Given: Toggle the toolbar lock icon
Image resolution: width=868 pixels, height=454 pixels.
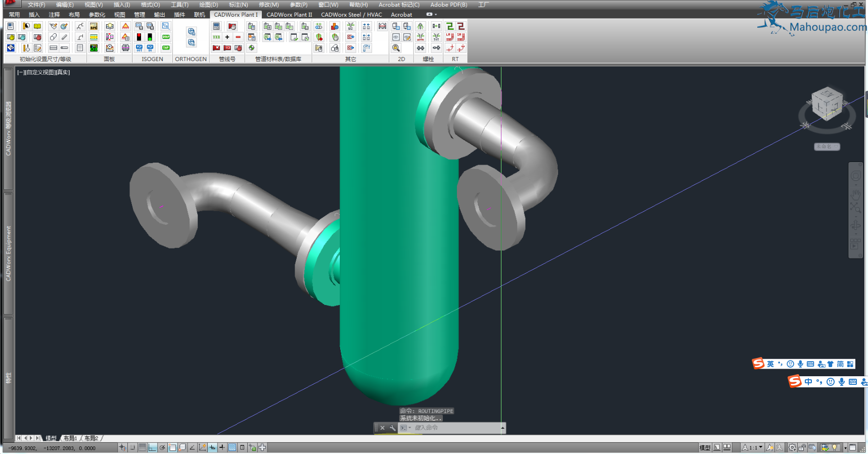Looking at the screenshot, I should tap(802, 447).
